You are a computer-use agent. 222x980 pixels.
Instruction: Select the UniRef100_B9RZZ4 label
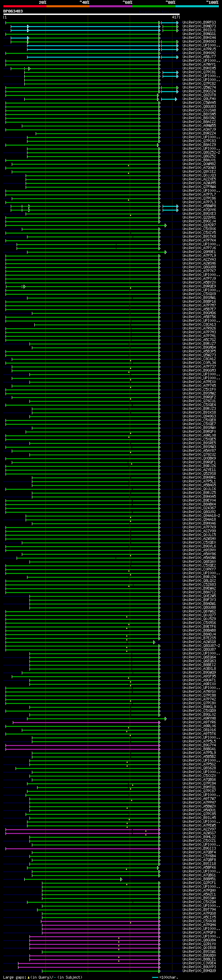(x=199, y=133)
